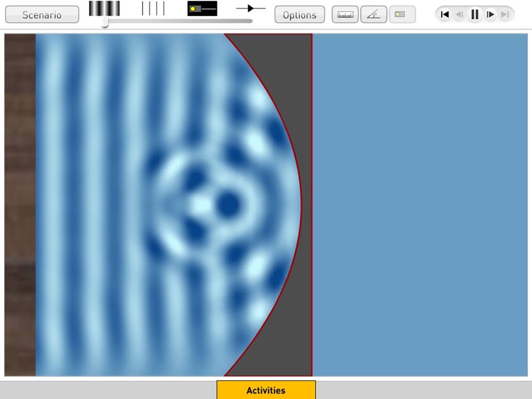Step the simulation one frame back
Viewport: 532px width, 399px height.
coord(459,14)
